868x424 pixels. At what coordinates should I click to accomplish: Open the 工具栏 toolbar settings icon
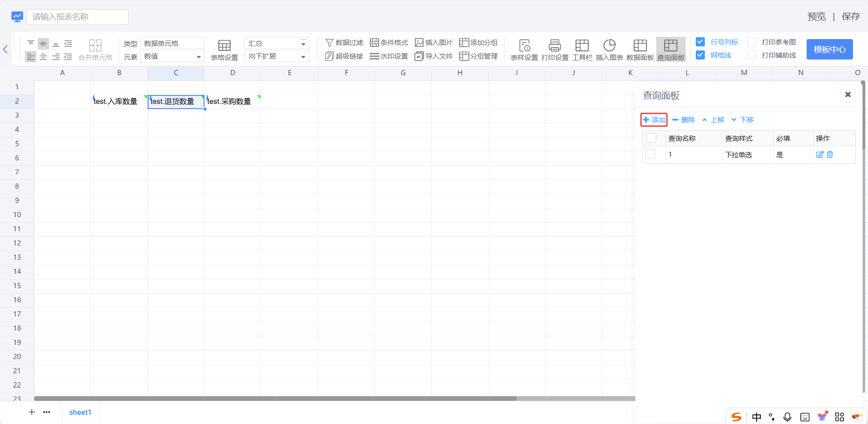pyautogui.click(x=582, y=45)
